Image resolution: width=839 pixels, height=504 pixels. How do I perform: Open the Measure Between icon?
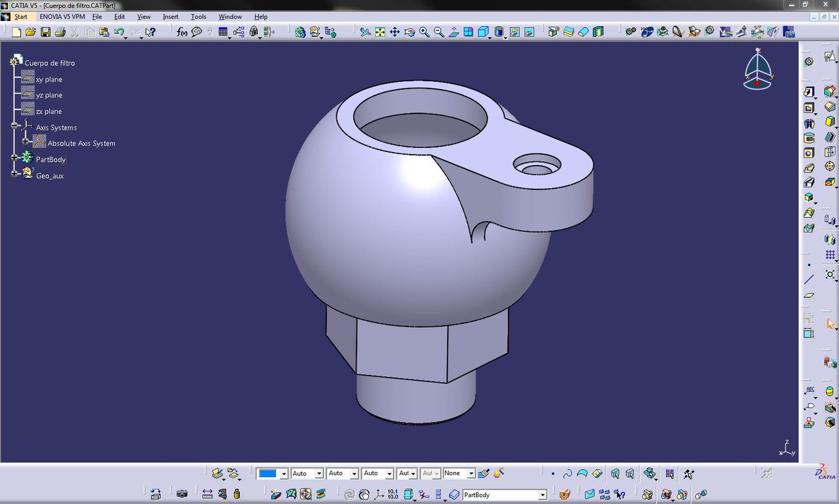[207, 494]
